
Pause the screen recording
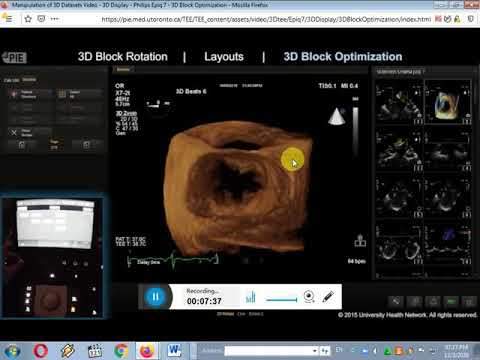155,297
